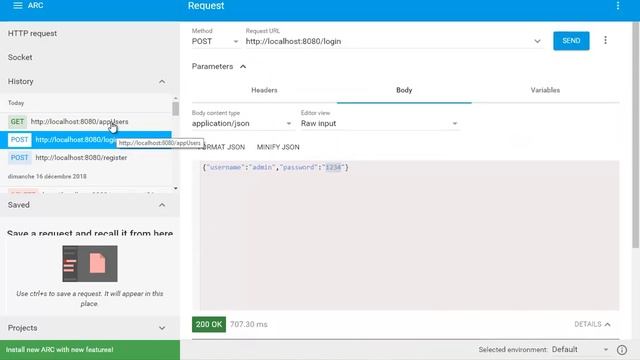Open HTTP request menu item
Viewport: 640px width, 360px height.
[90, 33]
